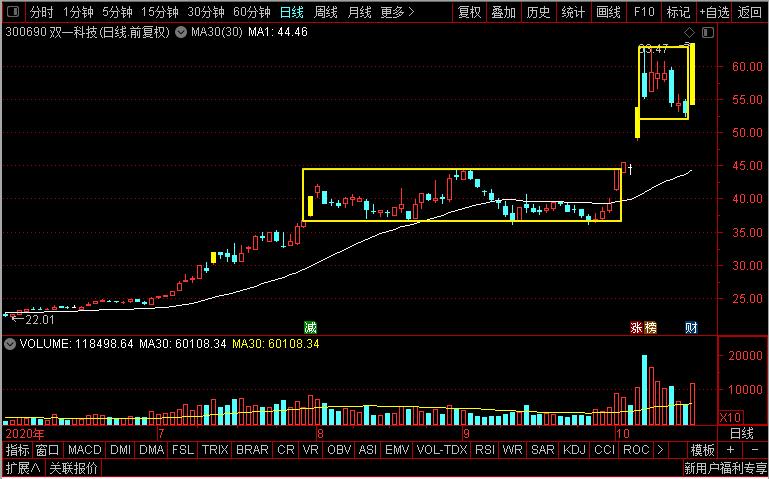
Task: Show more indicators with the arrow after ROC
Action: coord(660,450)
